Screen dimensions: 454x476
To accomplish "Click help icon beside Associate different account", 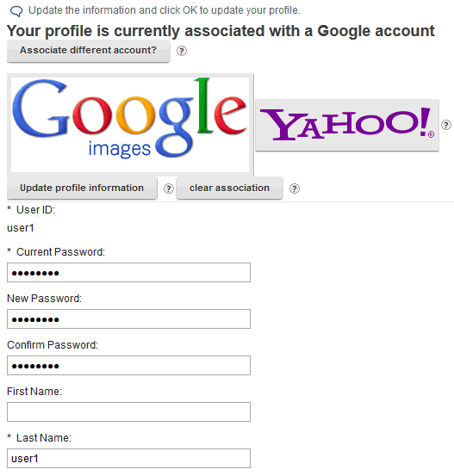I will [x=182, y=51].
